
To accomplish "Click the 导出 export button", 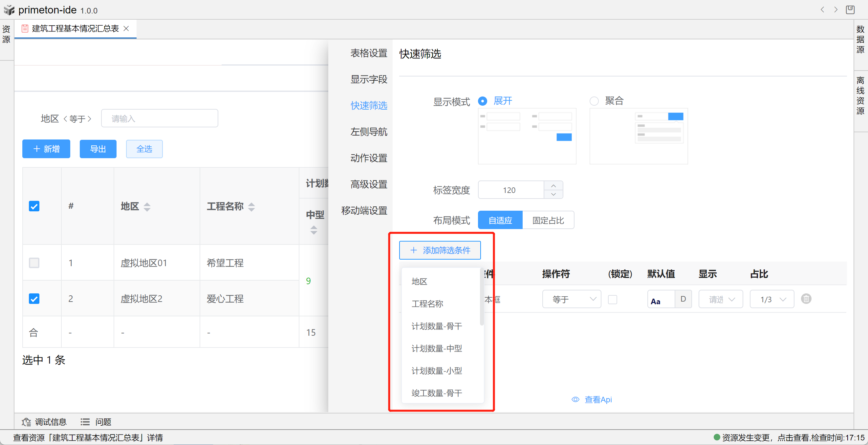I will pyautogui.click(x=98, y=149).
